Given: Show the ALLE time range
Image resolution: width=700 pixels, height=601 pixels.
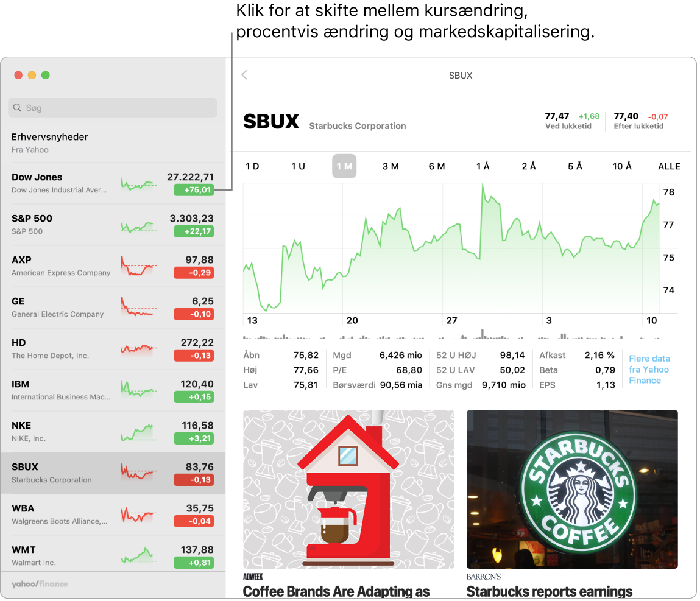Looking at the screenshot, I should [x=669, y=166].
